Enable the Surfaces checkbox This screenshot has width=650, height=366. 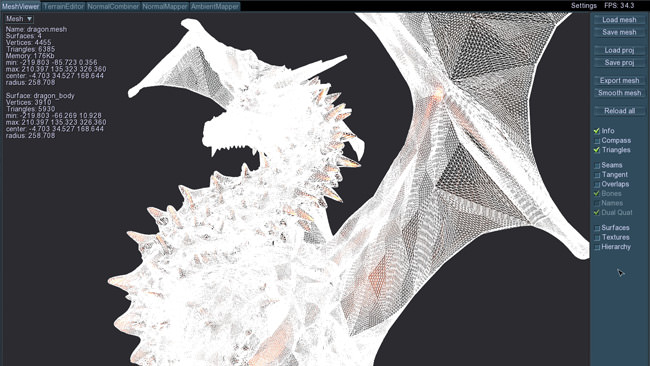pos(597,228)
